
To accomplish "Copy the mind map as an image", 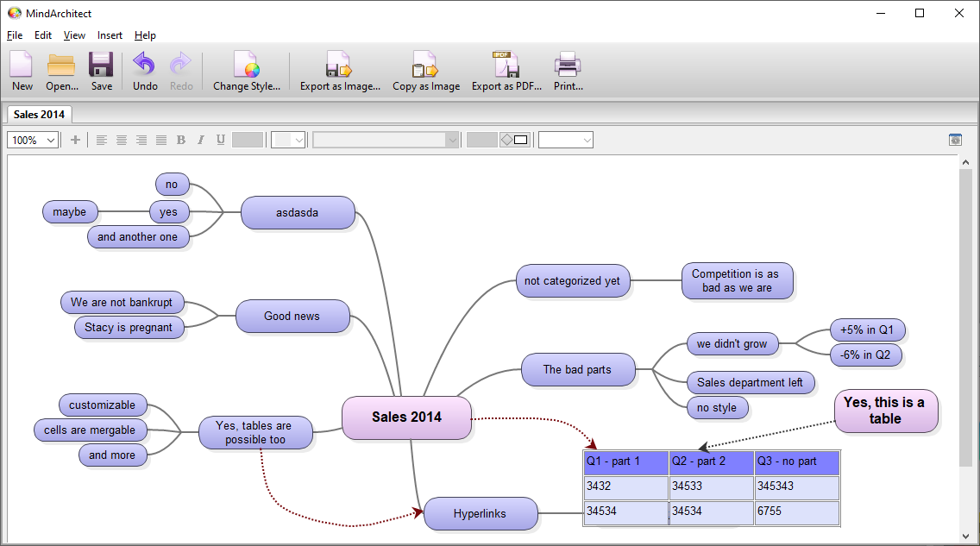I will [425, 69].
